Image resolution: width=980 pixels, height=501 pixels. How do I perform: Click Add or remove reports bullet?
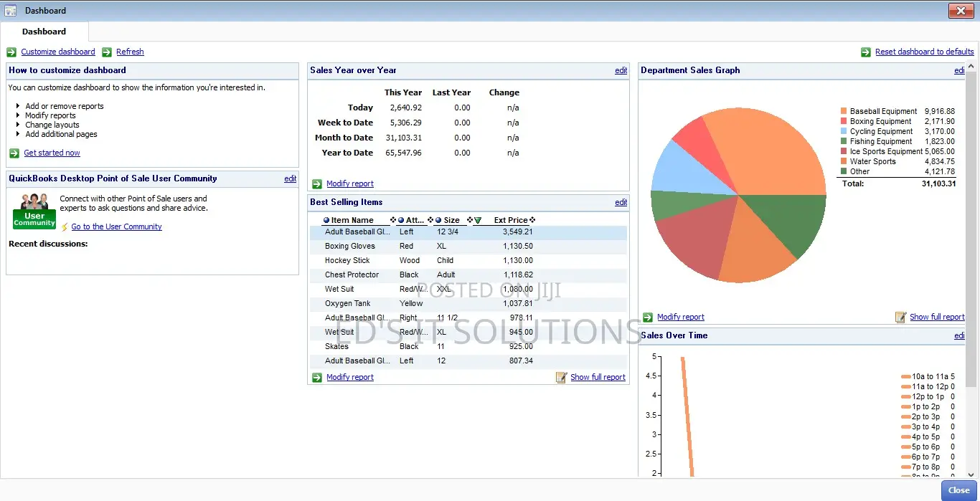pos(64,106)
